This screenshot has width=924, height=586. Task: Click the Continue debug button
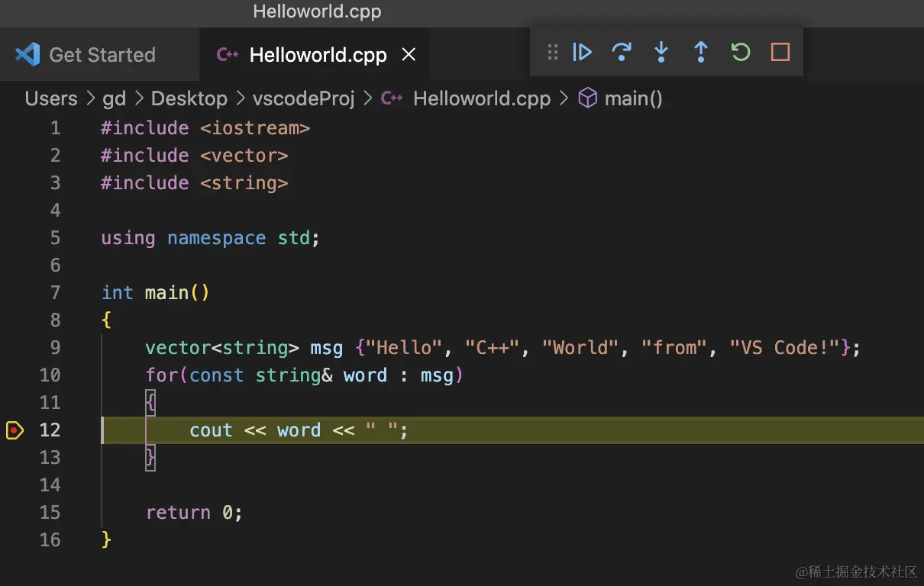[x=582, y=52]
